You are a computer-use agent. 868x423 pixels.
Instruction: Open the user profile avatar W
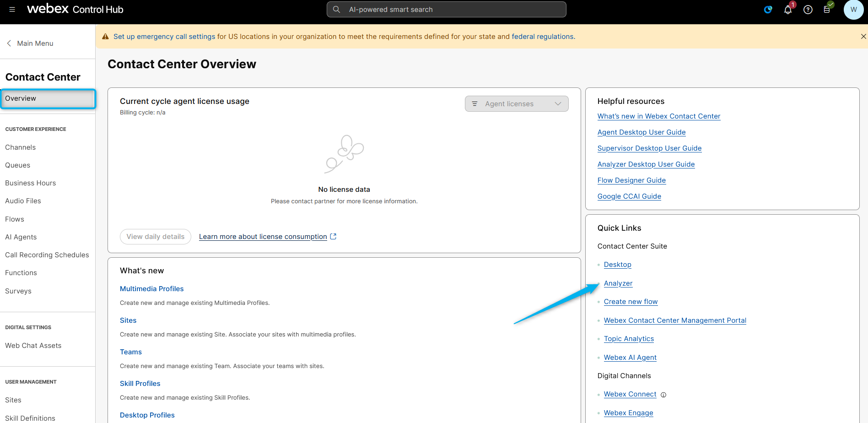coord(853,10)
